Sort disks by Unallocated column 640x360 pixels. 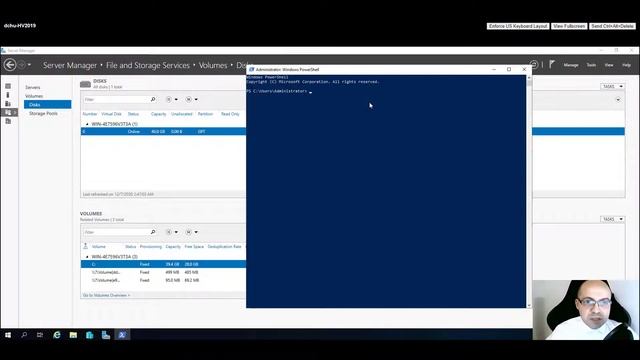[x=182, y=114]
